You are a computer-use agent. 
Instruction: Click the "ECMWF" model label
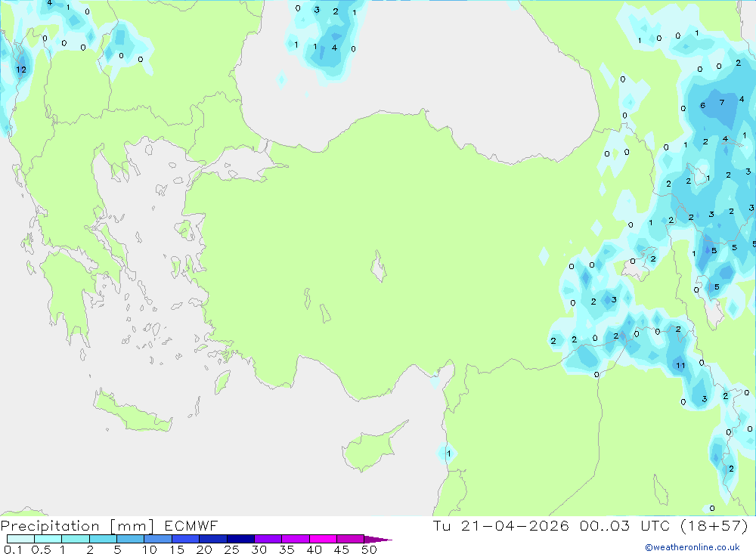[x=191, y=525]
